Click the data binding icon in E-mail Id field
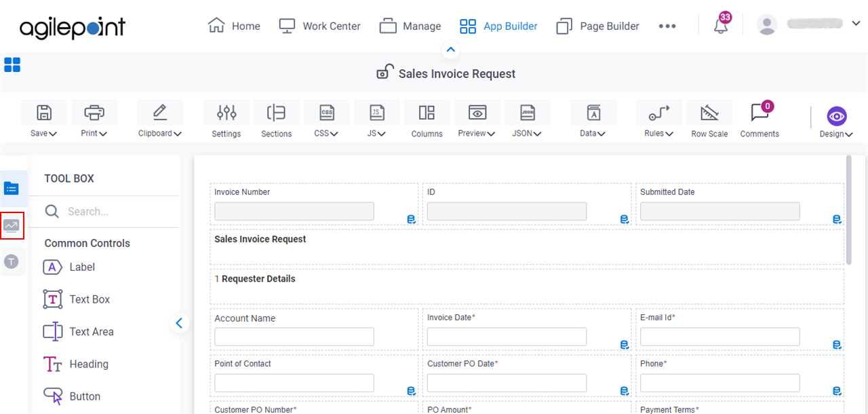The height and width of the screenshot is (414, 868). click(837, 345)
